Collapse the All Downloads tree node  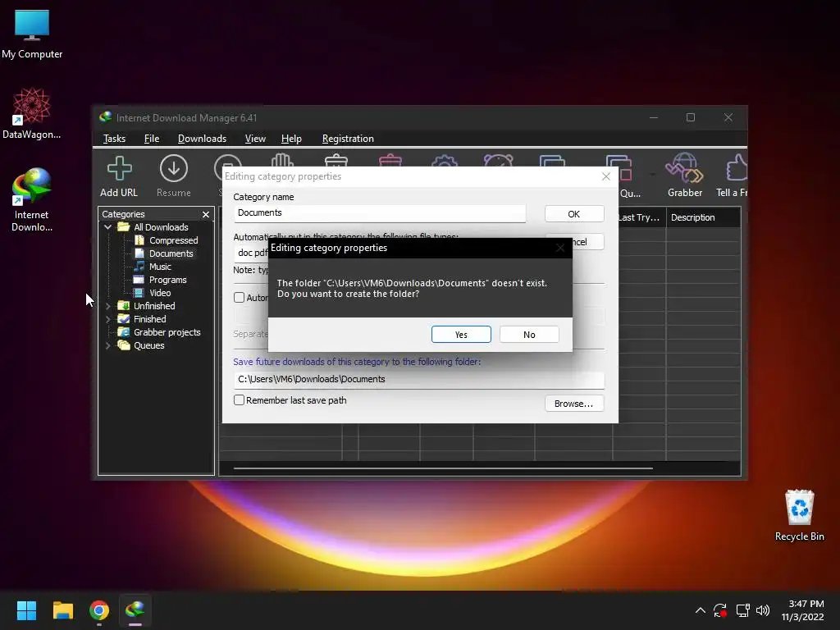107,227
